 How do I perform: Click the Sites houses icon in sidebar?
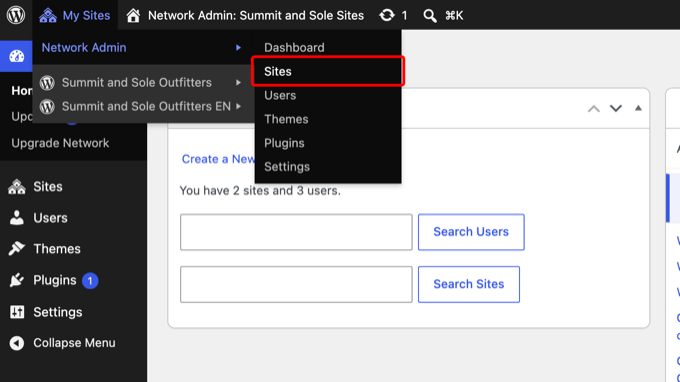coord(16,187)
